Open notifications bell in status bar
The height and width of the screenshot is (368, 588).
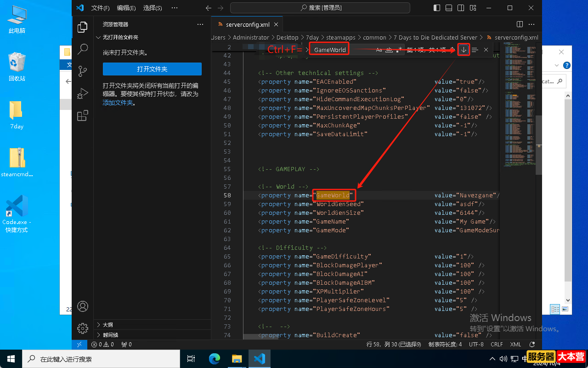click(x=532, y=344)
